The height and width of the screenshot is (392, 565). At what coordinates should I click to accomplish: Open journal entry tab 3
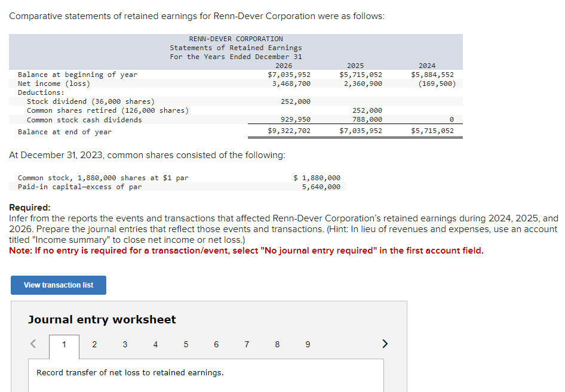[125, 345]
